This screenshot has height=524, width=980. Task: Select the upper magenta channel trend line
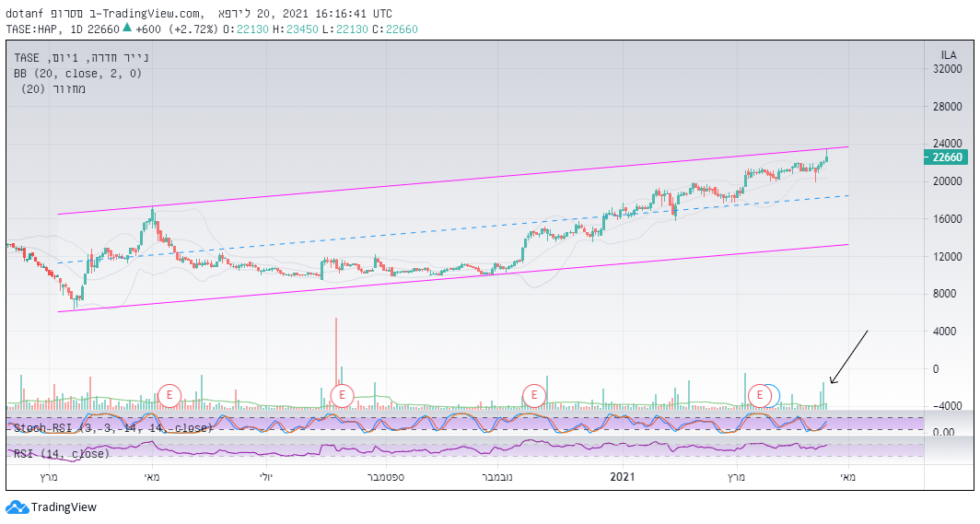(452, 180)
